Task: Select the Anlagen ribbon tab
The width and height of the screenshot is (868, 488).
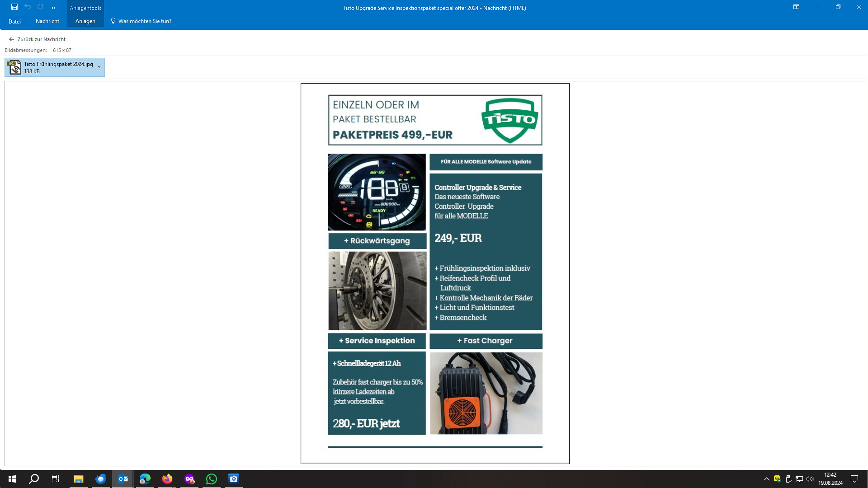Action: coord(85,21)
